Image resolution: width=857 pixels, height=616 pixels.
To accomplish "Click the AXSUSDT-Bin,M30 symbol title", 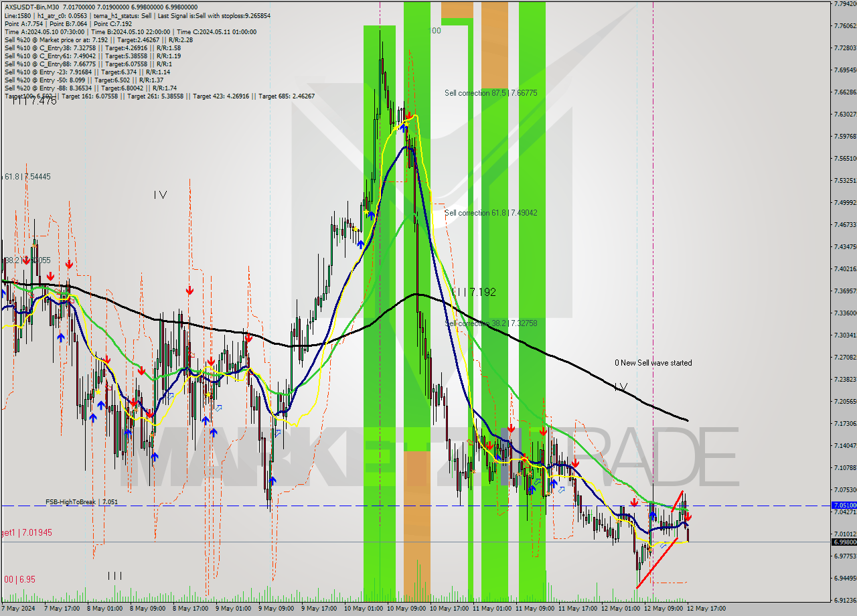I will tap(31, 7).
